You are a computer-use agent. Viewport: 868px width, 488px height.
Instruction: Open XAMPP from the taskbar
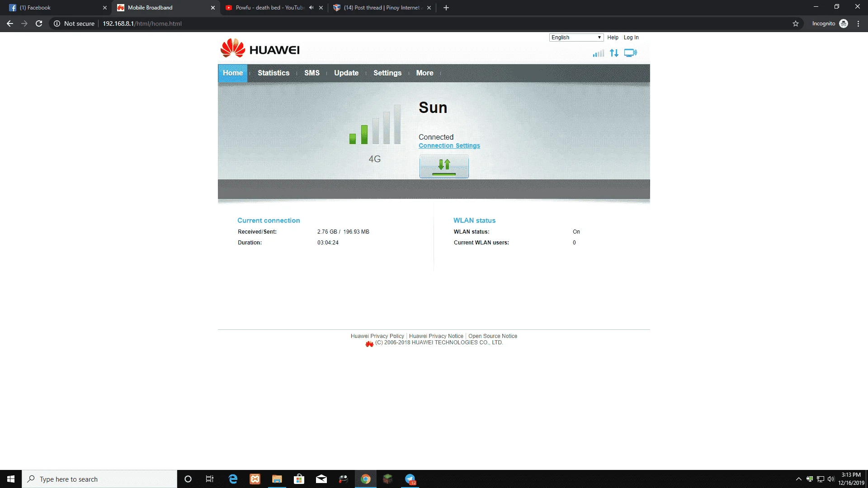pyautogui.click(x=255, y=479)
